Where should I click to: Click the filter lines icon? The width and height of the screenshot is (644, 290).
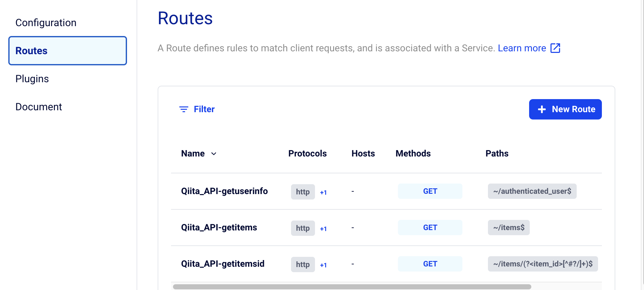coord(183,109)
